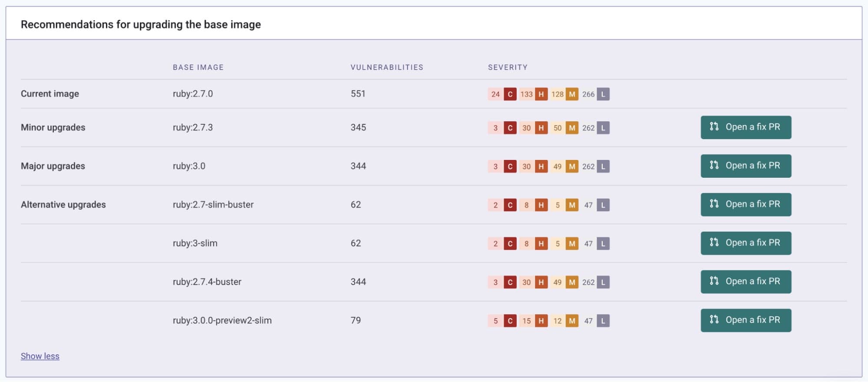Click the medium M badge for ruby:2.7.4-buster

click(572, 282)
